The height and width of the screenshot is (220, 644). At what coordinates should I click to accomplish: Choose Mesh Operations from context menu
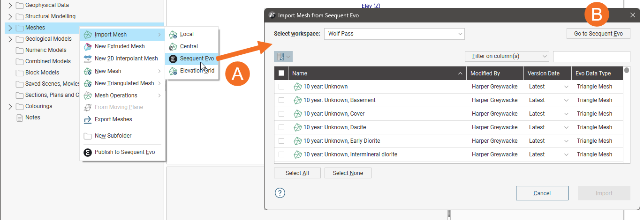coord(115,95)
